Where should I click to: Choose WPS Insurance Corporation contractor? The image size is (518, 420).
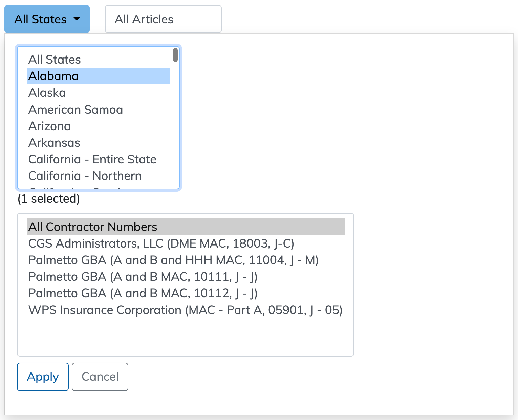pos(185,310)
